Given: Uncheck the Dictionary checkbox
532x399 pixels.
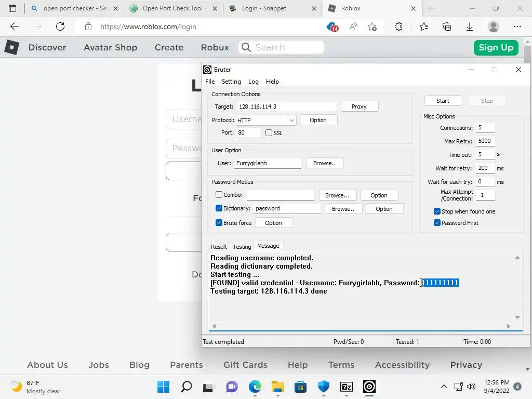Looking at the screenshot, I should (x=219, y=208).
